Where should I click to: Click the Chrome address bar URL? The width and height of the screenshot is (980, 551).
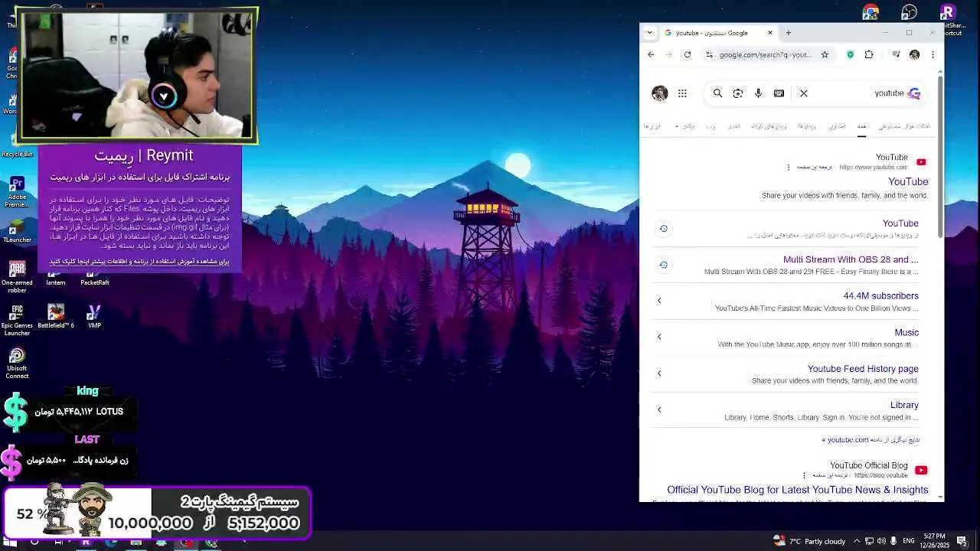[x=766, y=54]
